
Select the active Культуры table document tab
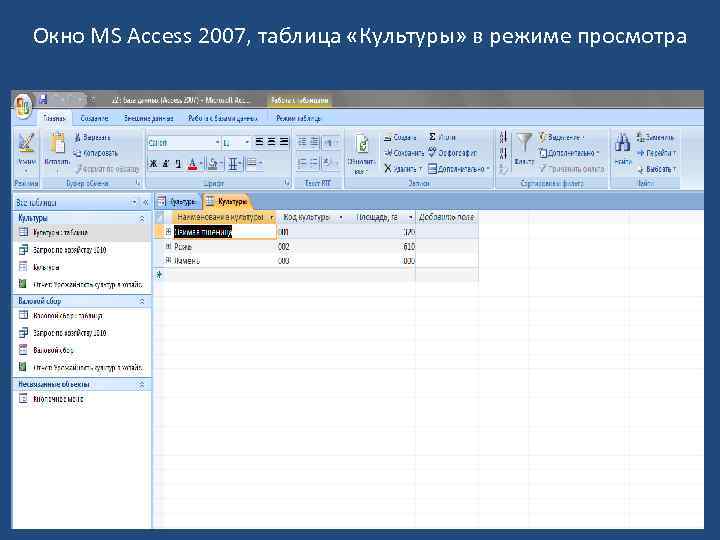click(x=226, y=202)
